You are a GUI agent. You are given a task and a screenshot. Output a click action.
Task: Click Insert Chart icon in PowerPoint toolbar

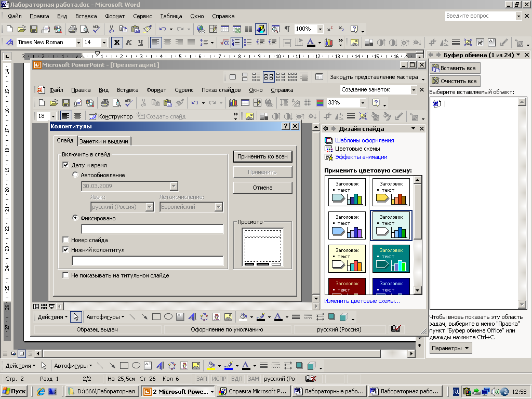coord(233,103)
